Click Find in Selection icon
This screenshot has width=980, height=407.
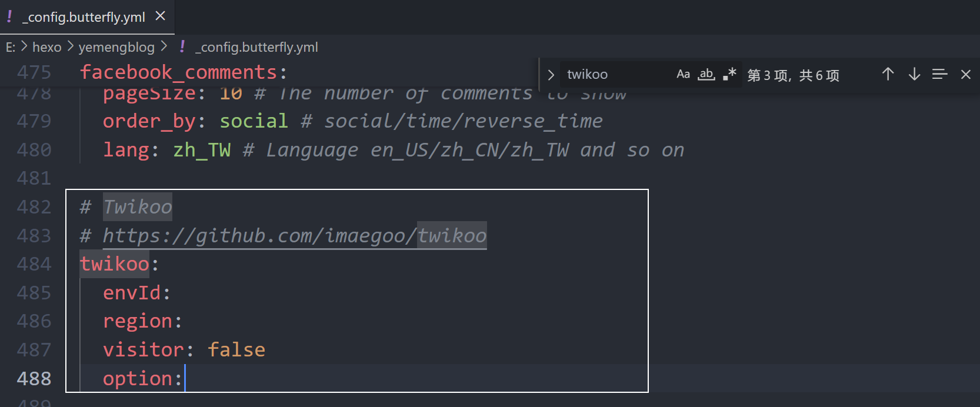[939, 74]
